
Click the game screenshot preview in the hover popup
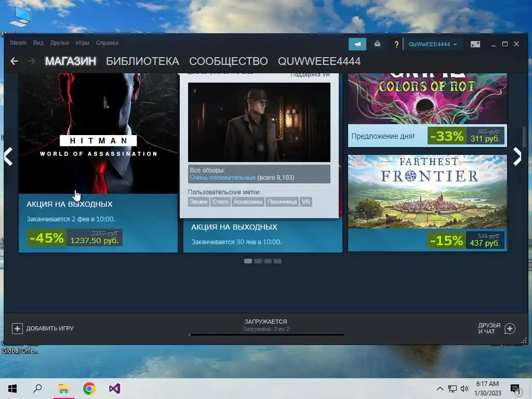tap(259, 122)
